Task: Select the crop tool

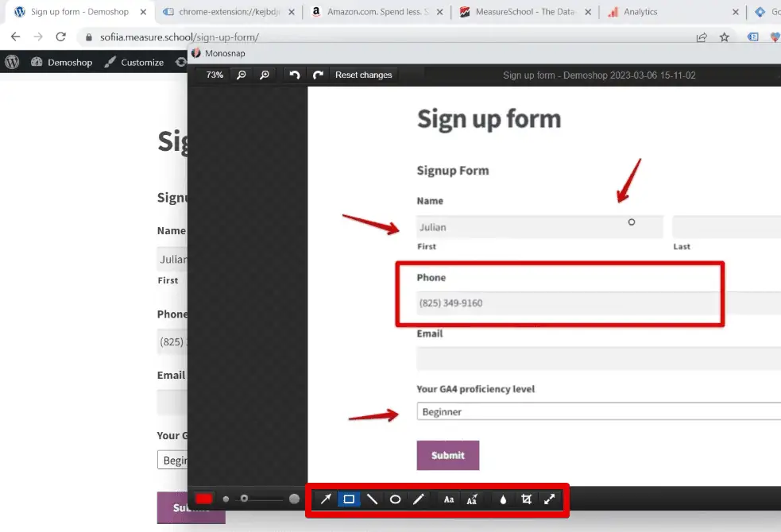Action: click(x=526, y=499)
